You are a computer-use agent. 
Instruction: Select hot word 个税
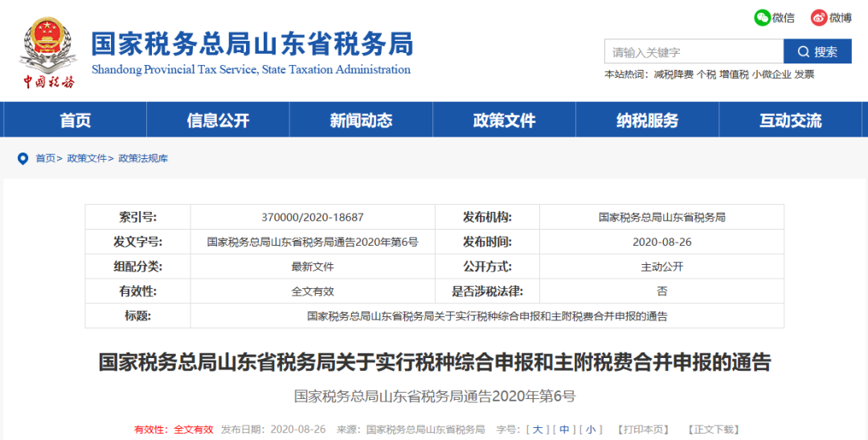tap(706, 75)
